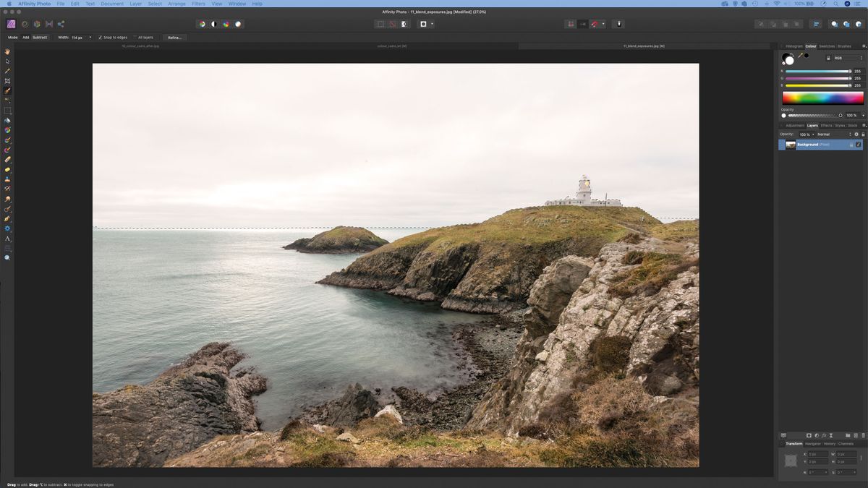Switch to the Swatches panel tab
Image resolution: width=868 pixels, height=488 pixels.
point(826,46)
